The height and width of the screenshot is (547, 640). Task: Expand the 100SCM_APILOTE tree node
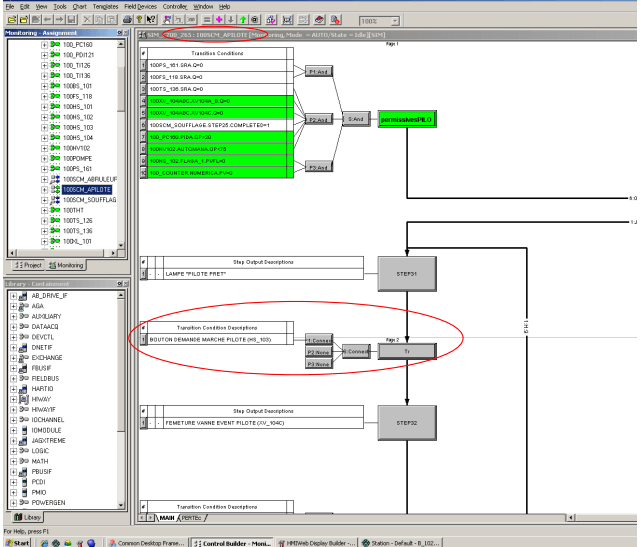44,189
